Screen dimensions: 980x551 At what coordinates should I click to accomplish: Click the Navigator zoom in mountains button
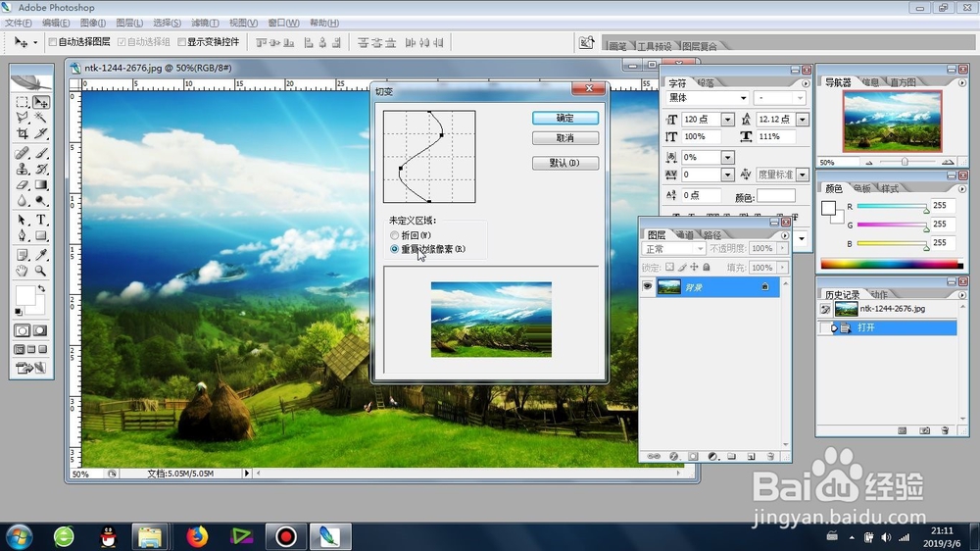[948, 162]
